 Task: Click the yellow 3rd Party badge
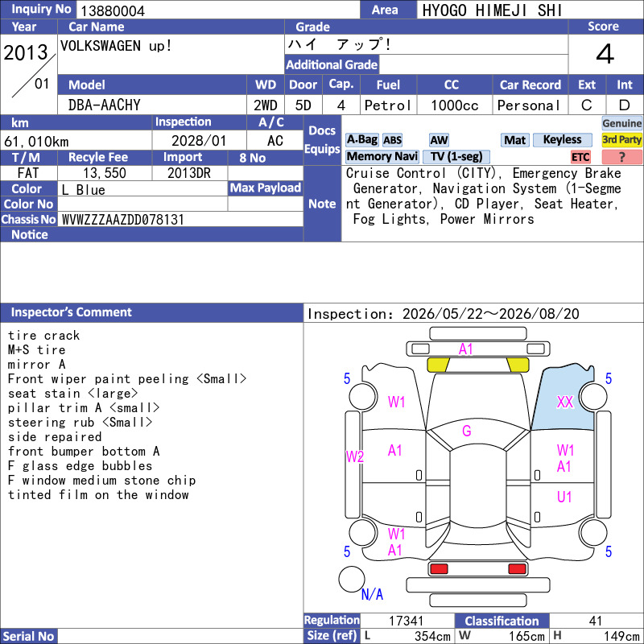pos(621,139)
